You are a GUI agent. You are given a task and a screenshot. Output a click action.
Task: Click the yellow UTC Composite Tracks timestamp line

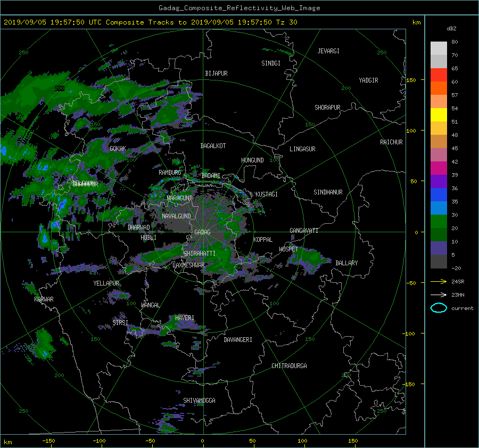[x=150, y=22]
